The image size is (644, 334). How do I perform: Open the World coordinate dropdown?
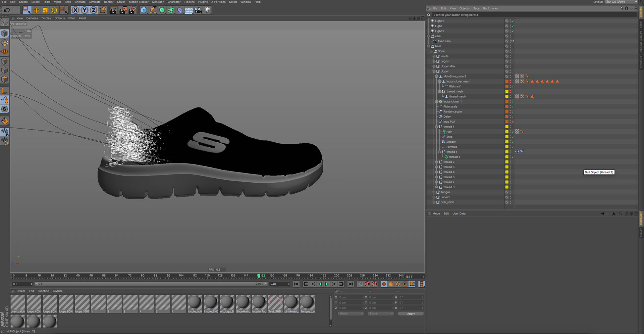[x=351, y=314]
